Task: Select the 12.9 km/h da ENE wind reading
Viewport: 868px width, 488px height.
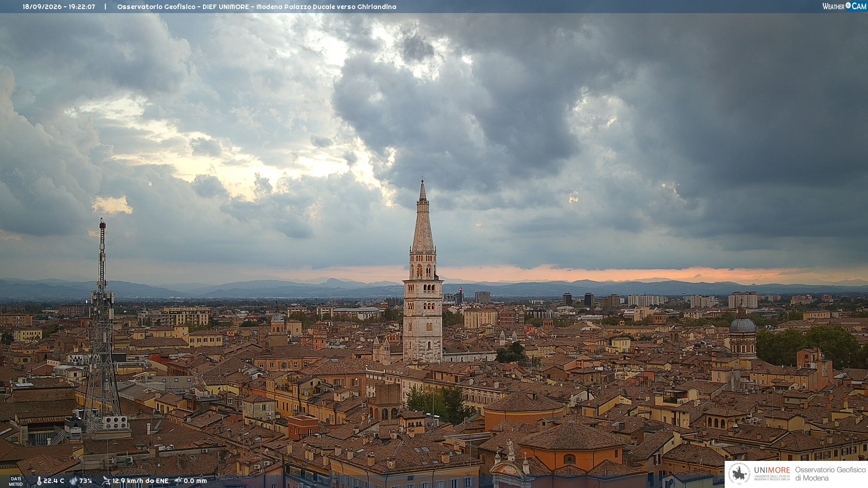Action: (x=140, y=481)
